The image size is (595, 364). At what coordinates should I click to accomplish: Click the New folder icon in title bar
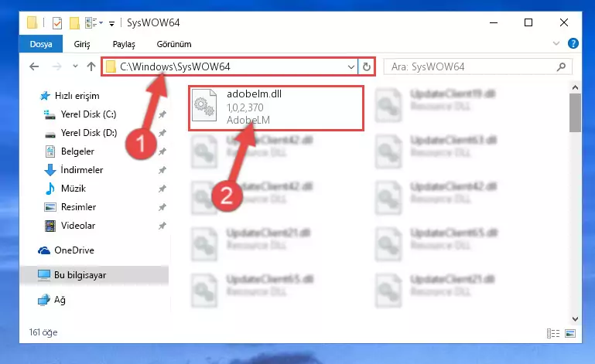click(74, 23)
